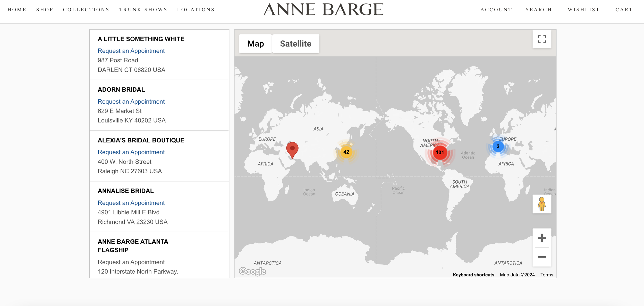
Task: Open the Shop navigation item
Action: click(45, 10)
